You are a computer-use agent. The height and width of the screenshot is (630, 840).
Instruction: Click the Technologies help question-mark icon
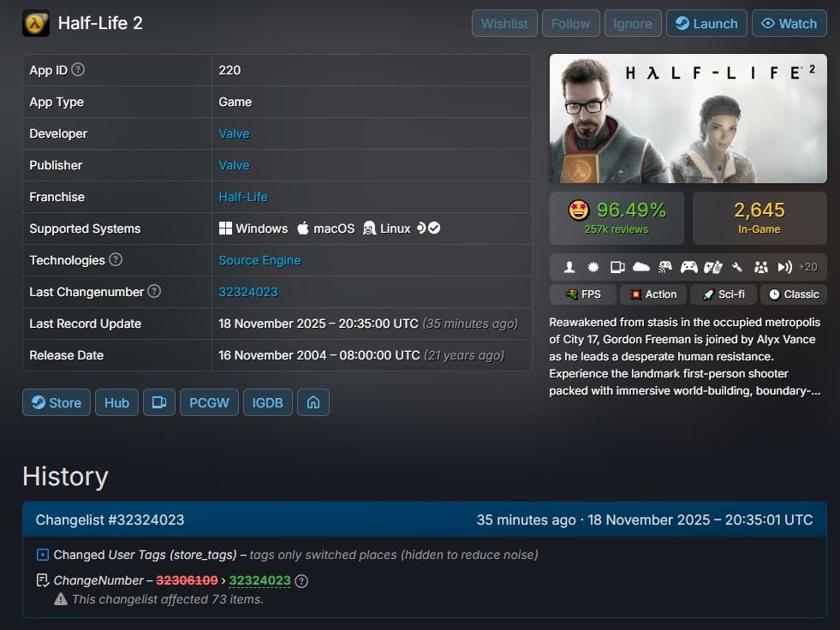click(x=116, y=260)
